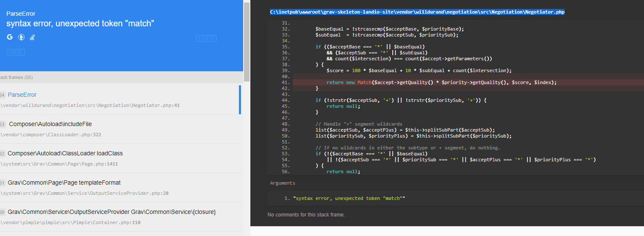Image resolution: width=644 pixels, height=236 pixels.
Task: Select the OutputServiceProvider {closure} stack frame
Action: tap(119, 217)
